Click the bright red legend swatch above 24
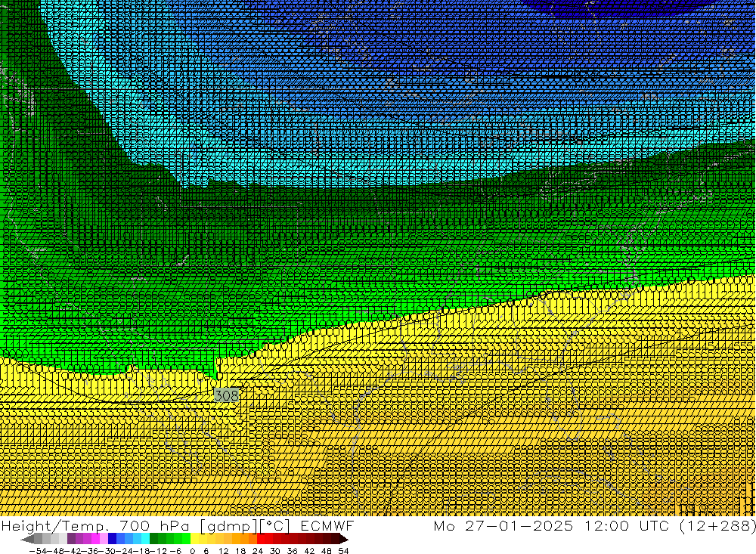The width and height of the screenshot is (756, 554). pos(261,539)
